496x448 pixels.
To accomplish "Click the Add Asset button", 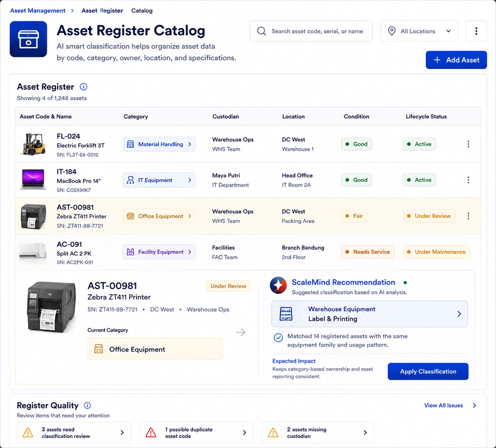I will 456,60.
